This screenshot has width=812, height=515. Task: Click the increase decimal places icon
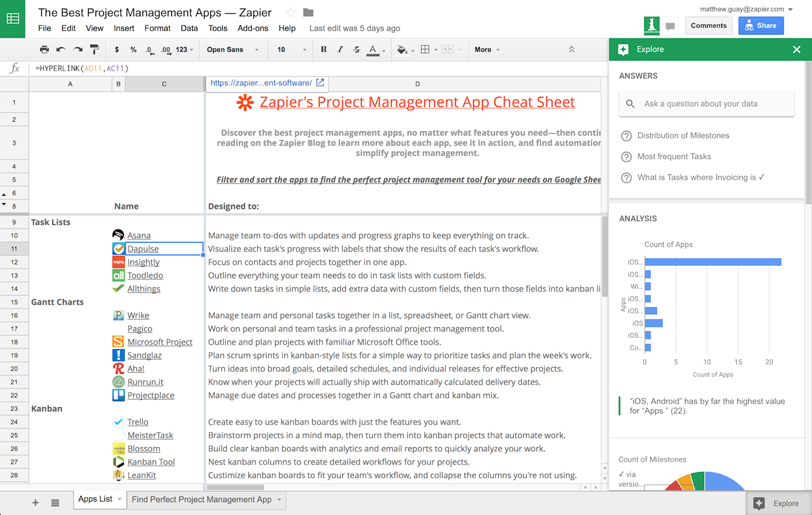166,50
